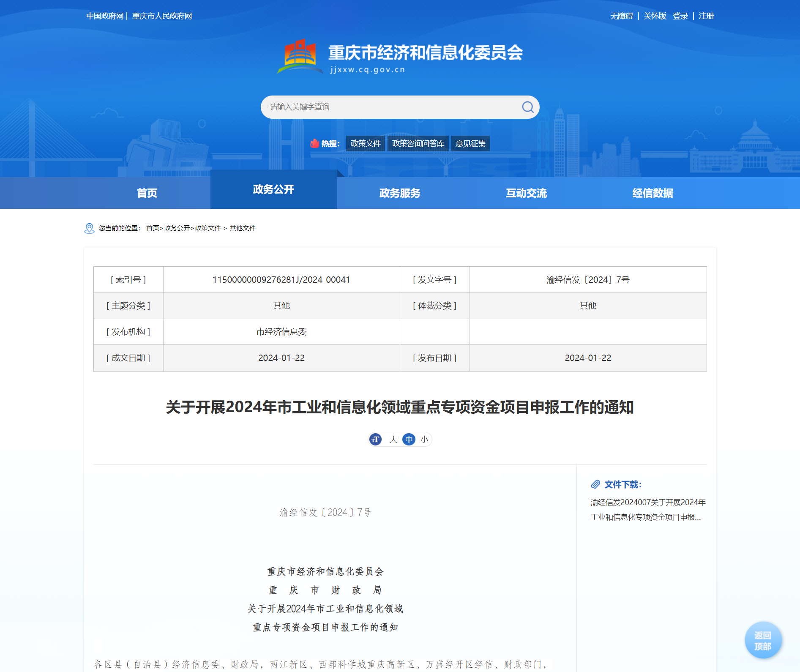
Task: Go to the 首页 navigation tab
Action: point(147,193)
